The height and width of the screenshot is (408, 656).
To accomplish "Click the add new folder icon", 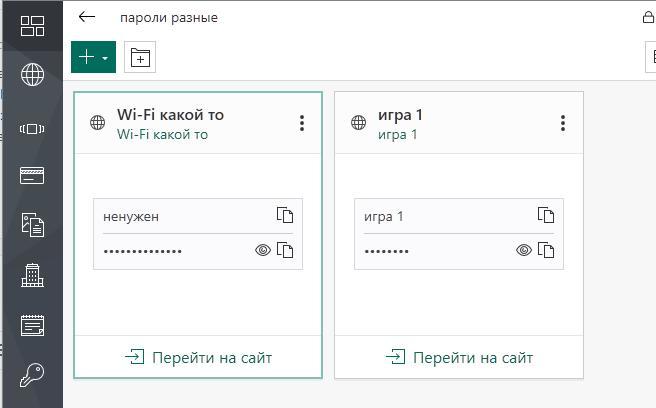I will click(x=140, y=57).
